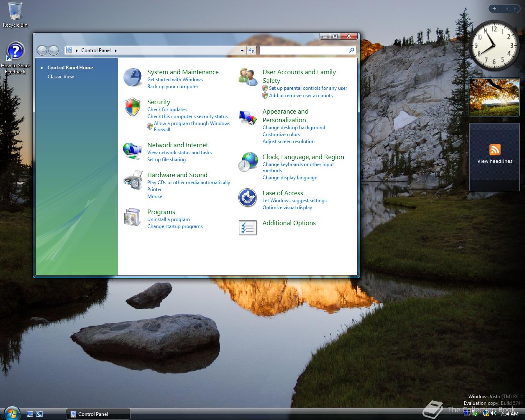Open the Ease of Access icon

click(x=248, y=198)
